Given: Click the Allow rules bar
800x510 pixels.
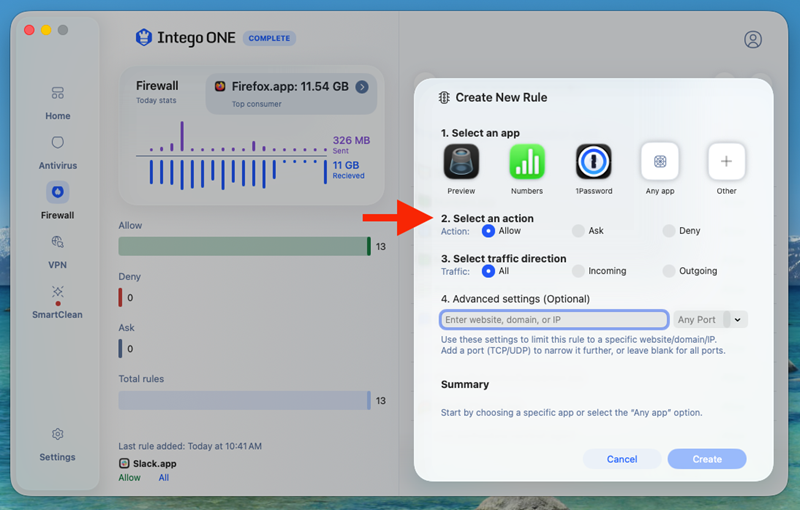Looking at the screenshot, I should pos(244,246).
